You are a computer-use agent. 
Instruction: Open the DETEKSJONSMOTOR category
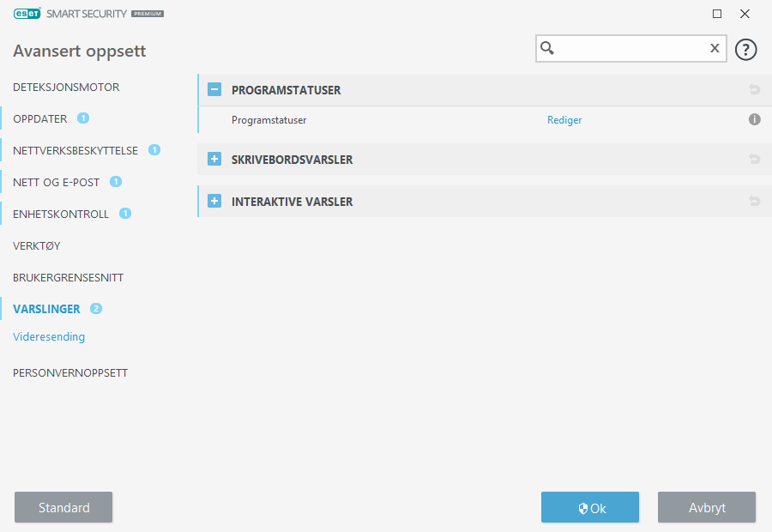[66, 88]
